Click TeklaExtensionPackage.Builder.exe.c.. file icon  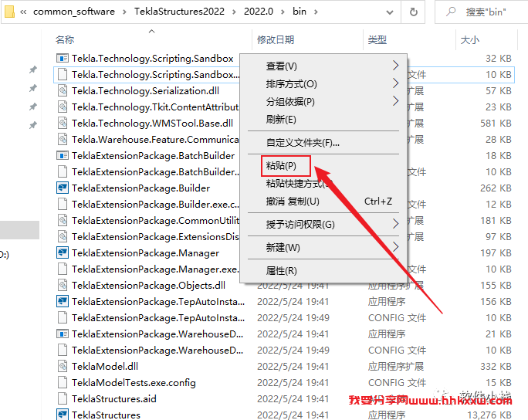pyautogui.click(x=63, y=204)
